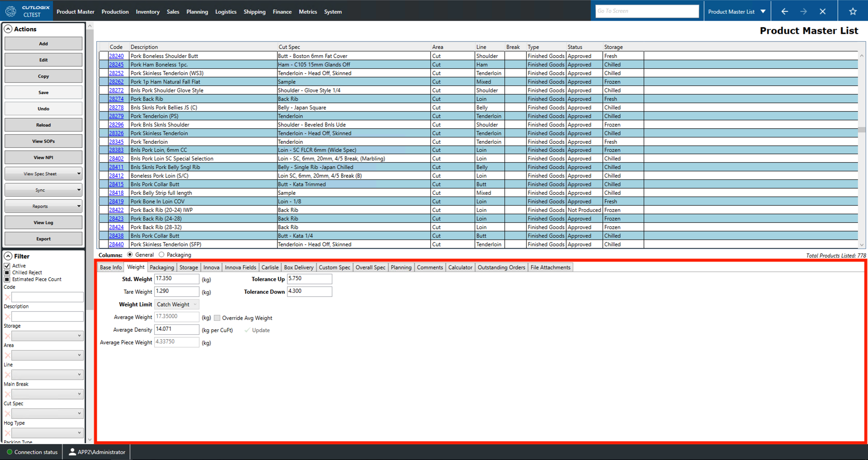This screenshot has height=460, width=868.
Task: Navigate back using the left arrow icon
Action: point(784,11)
